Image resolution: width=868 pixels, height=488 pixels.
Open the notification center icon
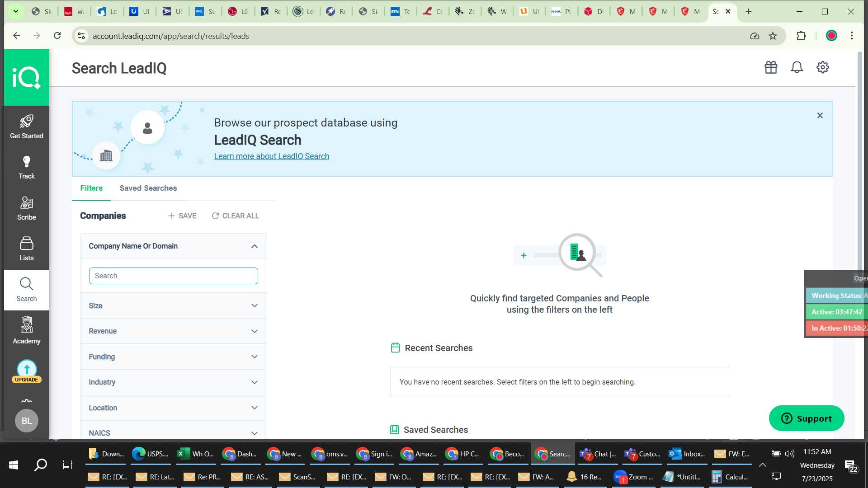pyautogui.click(x=852, y=466)
